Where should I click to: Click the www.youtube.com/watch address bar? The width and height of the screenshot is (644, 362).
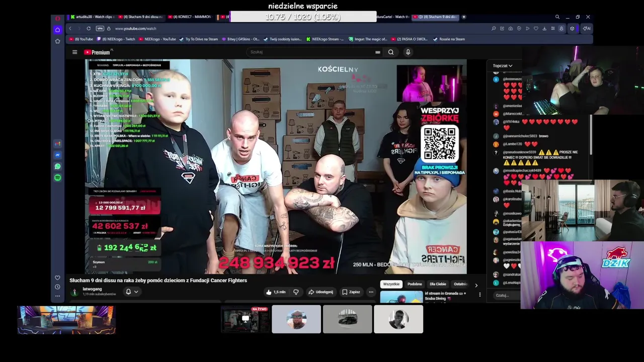click(135, 29)
